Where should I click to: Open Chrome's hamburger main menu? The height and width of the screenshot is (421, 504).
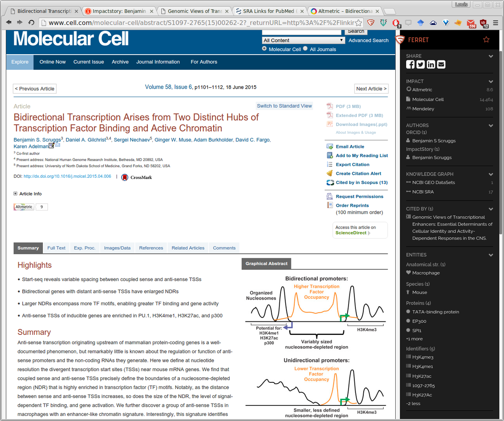click(x=496, y=23)
